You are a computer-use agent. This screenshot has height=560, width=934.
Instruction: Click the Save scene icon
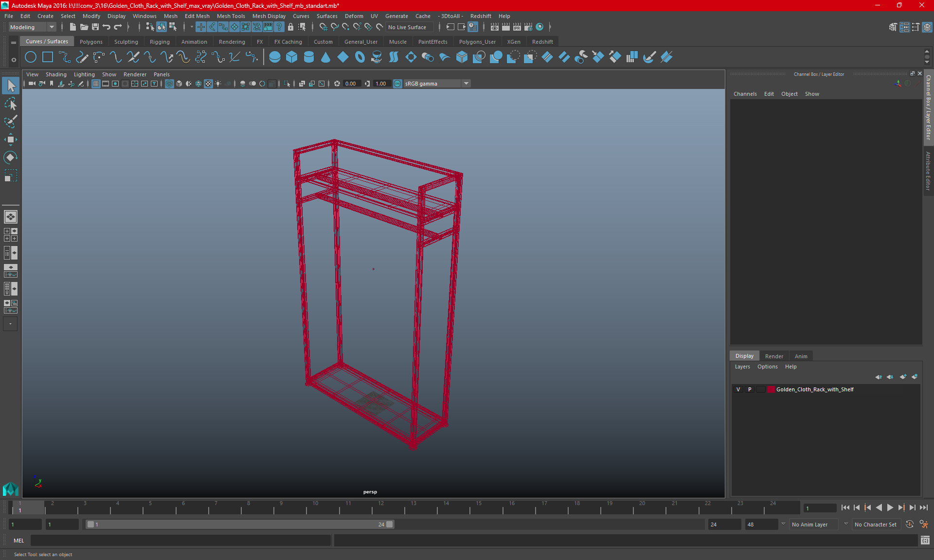pos(95,27)
